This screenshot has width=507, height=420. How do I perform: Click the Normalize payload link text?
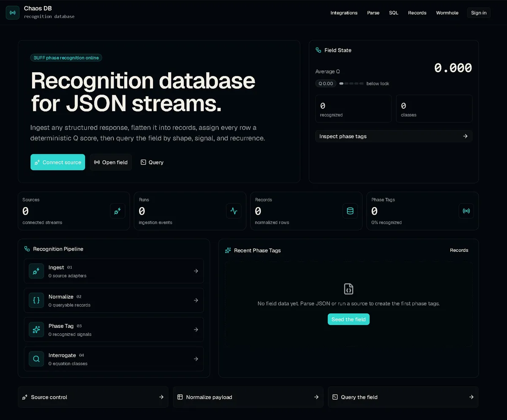(x=209, y=397)
